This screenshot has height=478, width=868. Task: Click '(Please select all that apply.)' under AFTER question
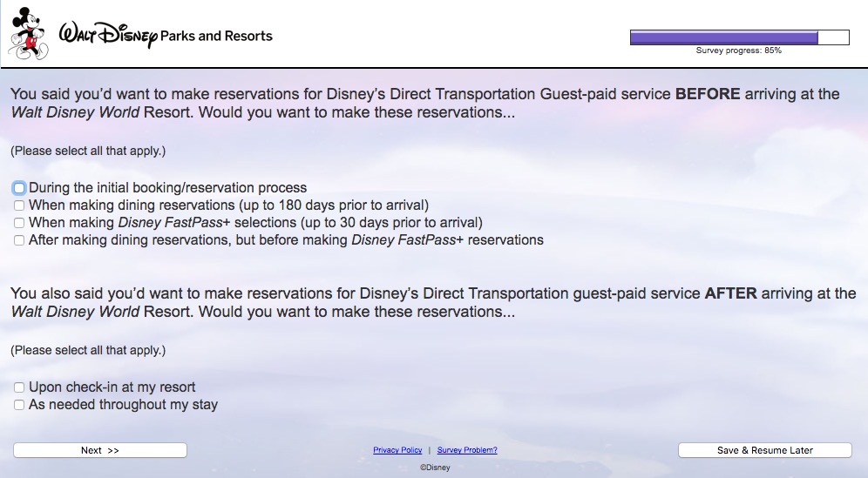tap(88, 350)
